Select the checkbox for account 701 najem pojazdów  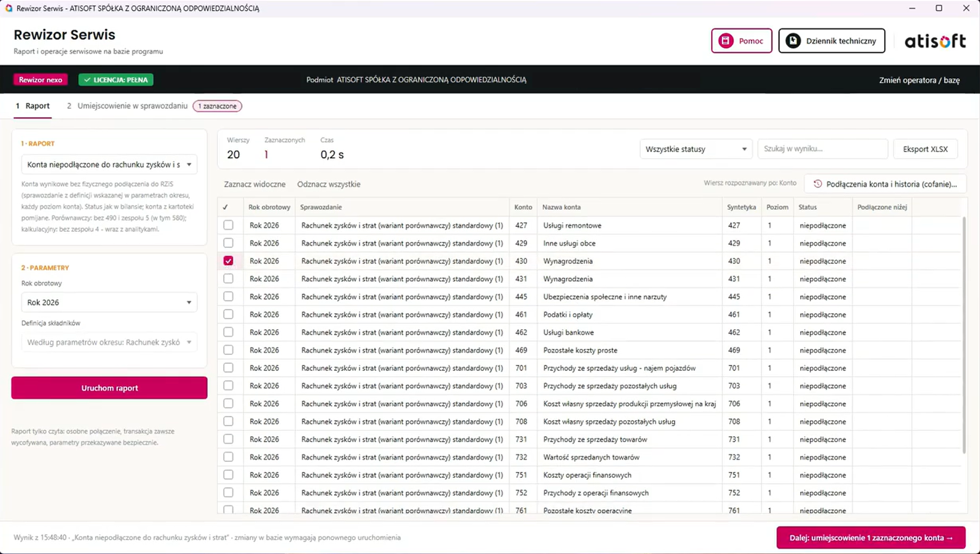coord(228,368)
